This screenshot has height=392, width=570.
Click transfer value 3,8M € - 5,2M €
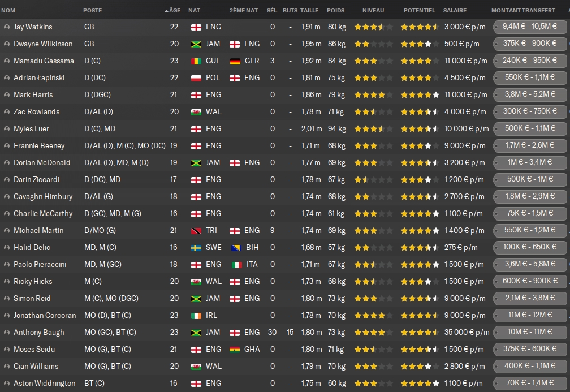click(x=530, y=94)
